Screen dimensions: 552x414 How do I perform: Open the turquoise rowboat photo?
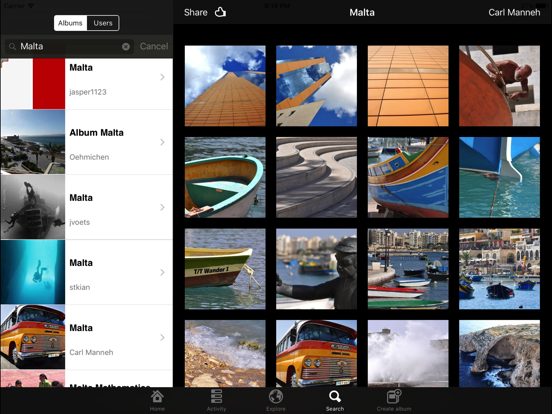pos(225,177)
